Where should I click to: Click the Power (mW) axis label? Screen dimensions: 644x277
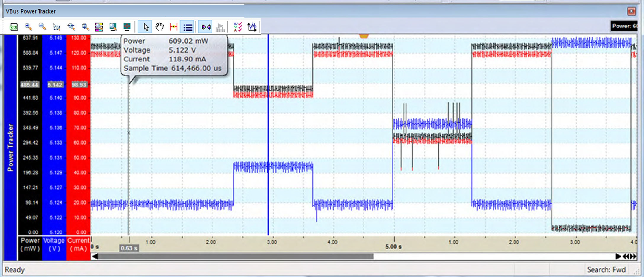[30, 245]
